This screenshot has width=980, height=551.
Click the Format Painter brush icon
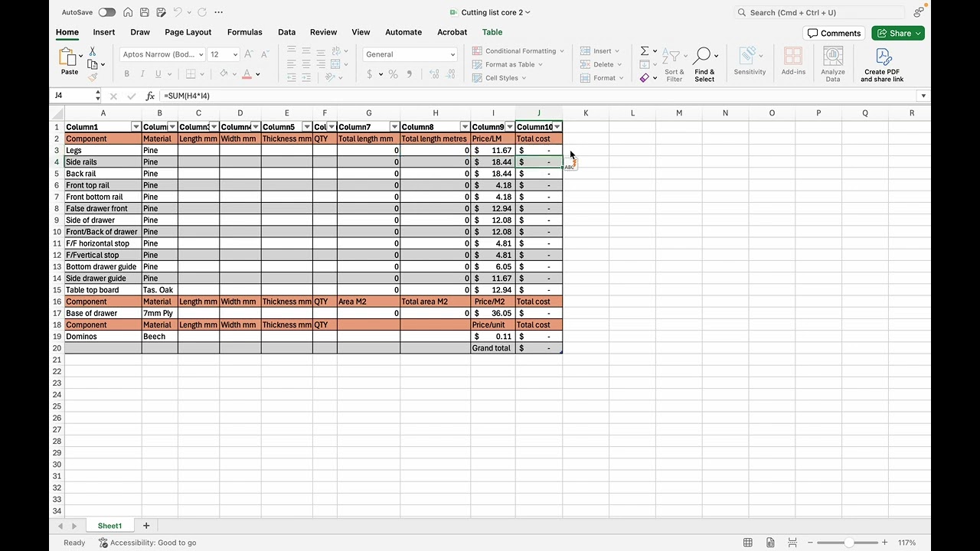pos(93,77)
